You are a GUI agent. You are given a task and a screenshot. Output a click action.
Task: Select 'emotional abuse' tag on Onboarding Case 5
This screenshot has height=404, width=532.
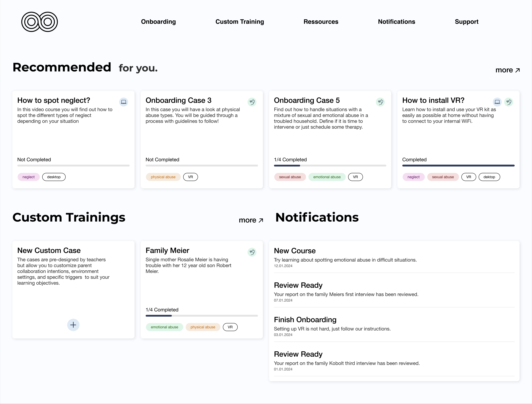327,177
